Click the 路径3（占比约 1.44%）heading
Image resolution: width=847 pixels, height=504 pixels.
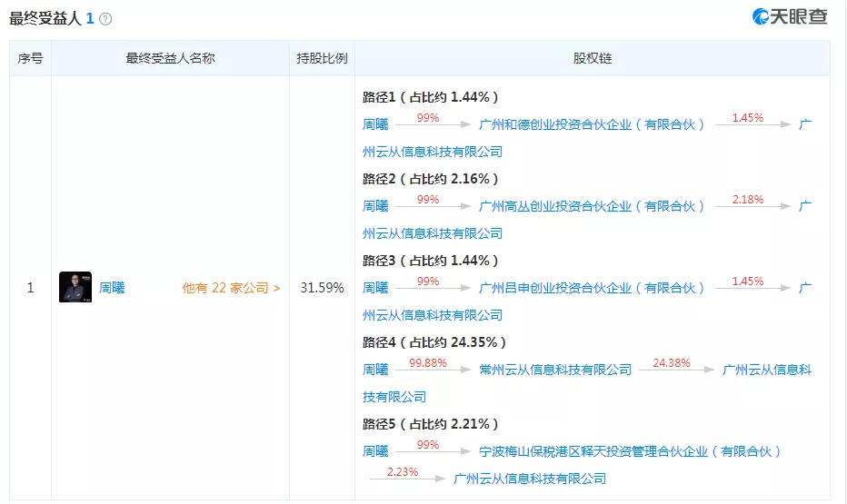[x=431, y=261]
